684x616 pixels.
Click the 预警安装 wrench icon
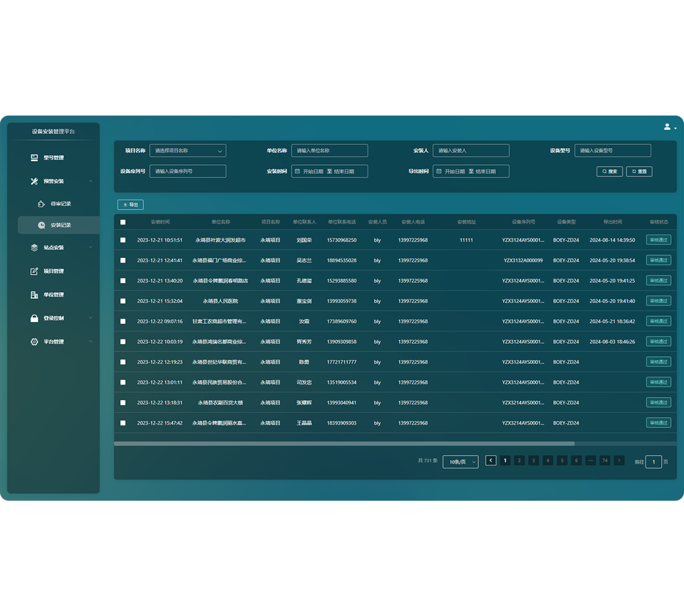pos(34,181)
